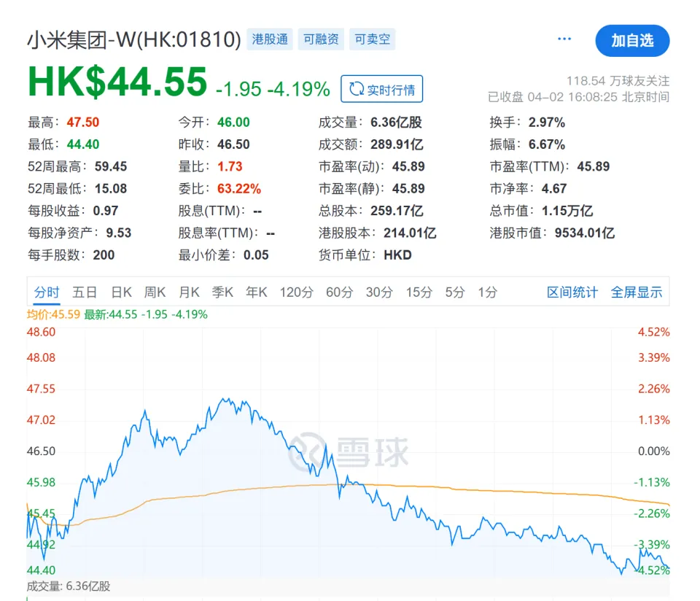This screenshot has height=601, width=700.
Task: Refresh via the 实时行情 button
Action: pyautogui.click(x=381, y=89)
